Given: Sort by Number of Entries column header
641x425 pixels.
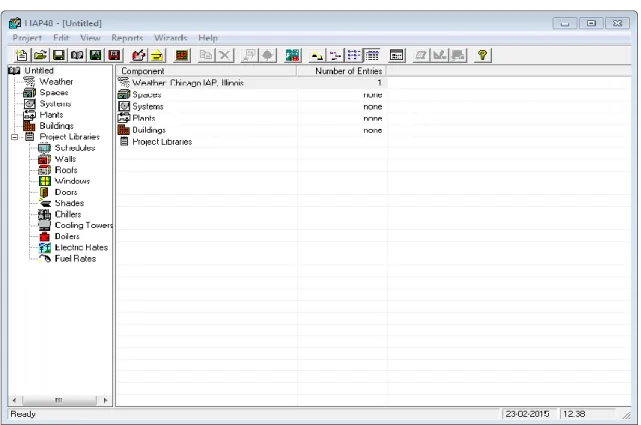Looking at the screenshot, I should coord(342,71).
